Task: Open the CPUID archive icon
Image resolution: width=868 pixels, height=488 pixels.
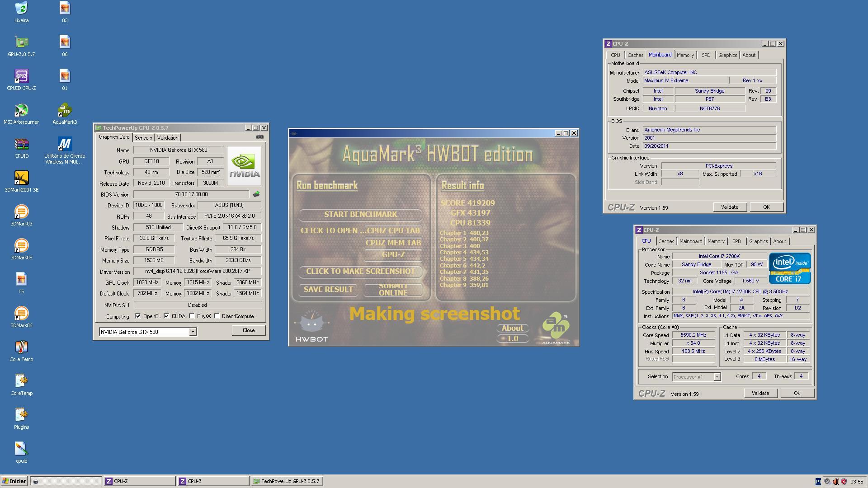Action: 21,148
